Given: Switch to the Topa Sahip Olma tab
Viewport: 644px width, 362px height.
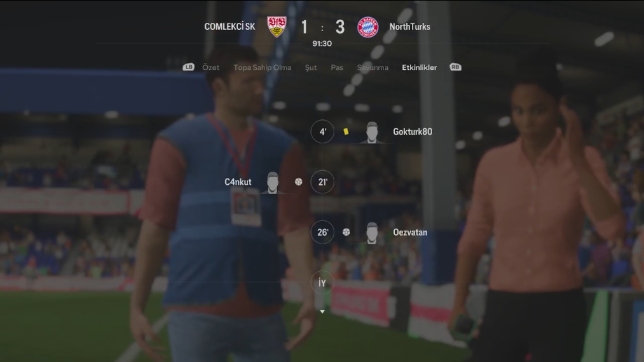Looking at the screenshot, I should [263, 67].
